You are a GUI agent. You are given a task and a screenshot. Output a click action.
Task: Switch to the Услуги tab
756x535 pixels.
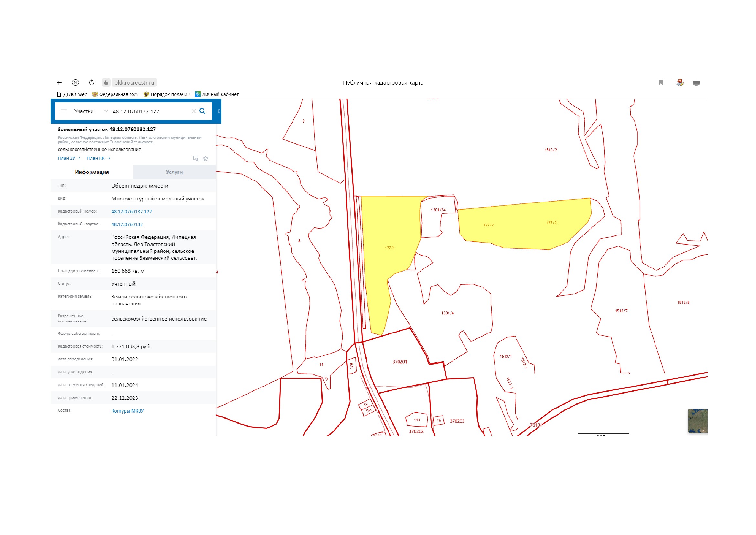pos(174,172)
